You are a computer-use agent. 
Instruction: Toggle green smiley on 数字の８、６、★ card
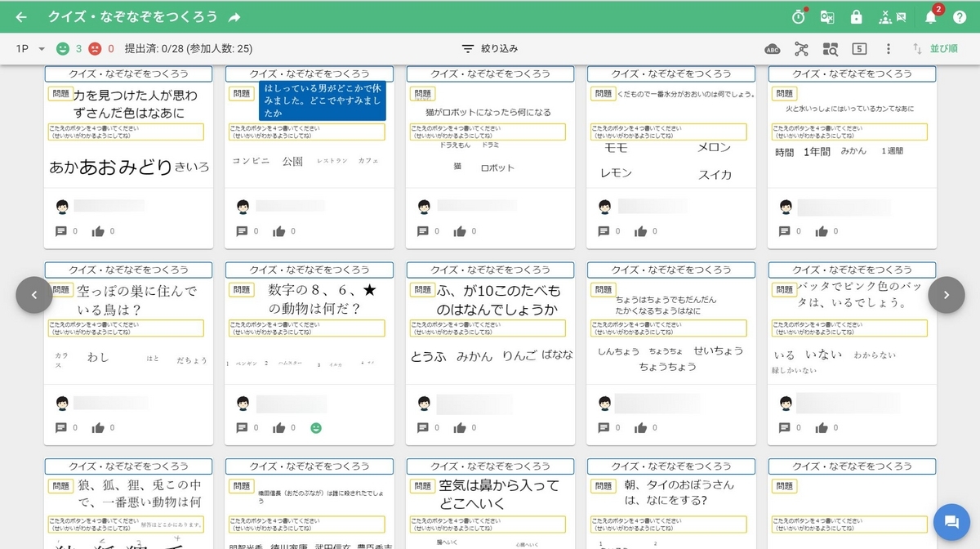pyautogui.click(x=316, y=427)
